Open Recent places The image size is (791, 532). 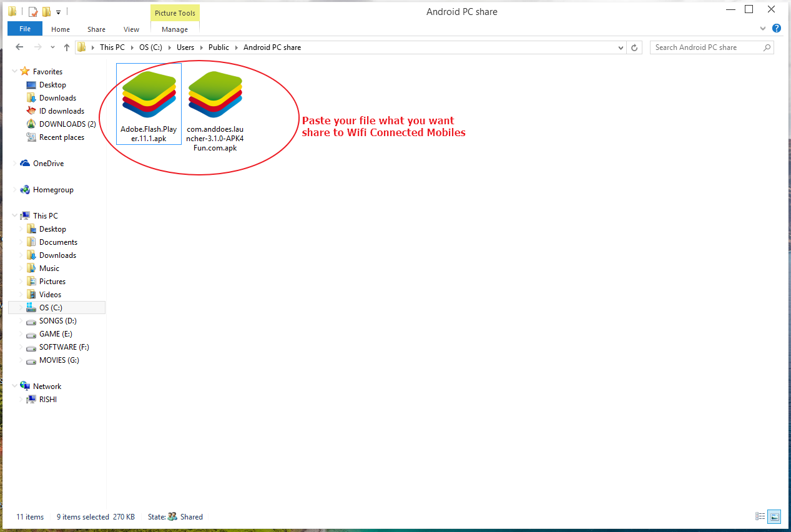pyautogui.click(x=61, y=137)
